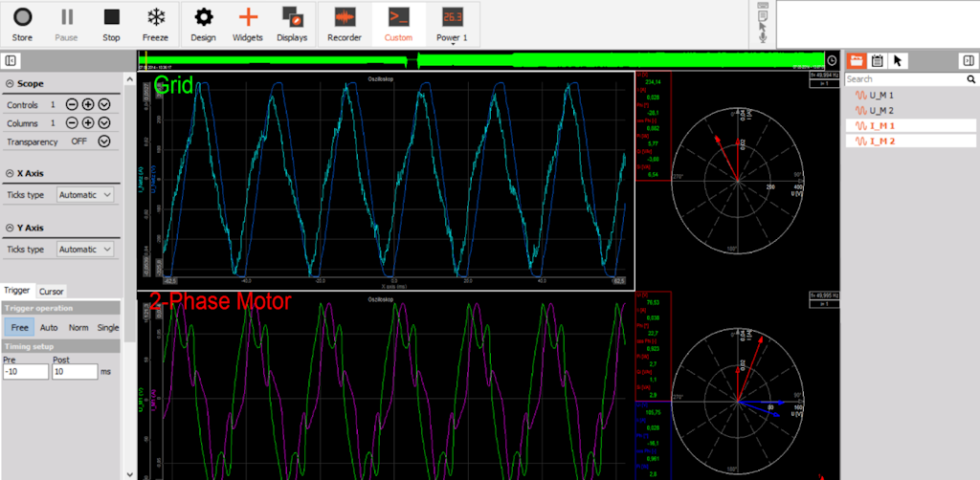Click the Grid oscilloscope plot
The image size is (980, 480).
[x=386, y=181]
